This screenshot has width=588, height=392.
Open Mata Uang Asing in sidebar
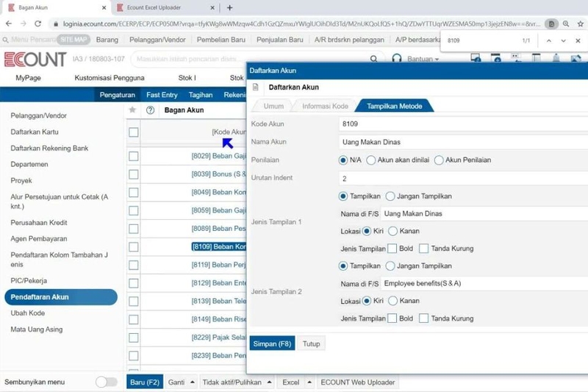click(x=36, y=329)
